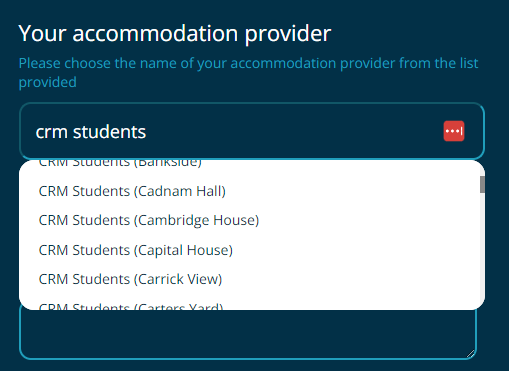Focus the text area below the dropdown
The image size is (509, 371).
pos(248,334)
